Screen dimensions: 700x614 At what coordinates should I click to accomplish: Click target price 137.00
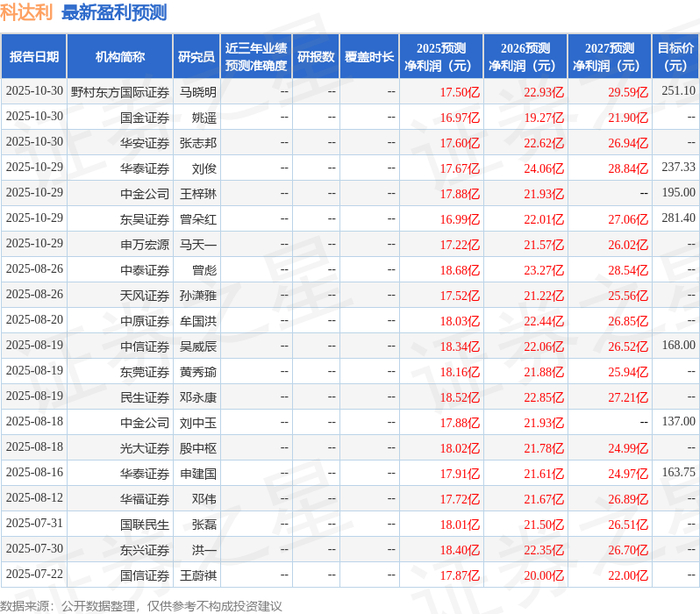[x=678, y=422]
